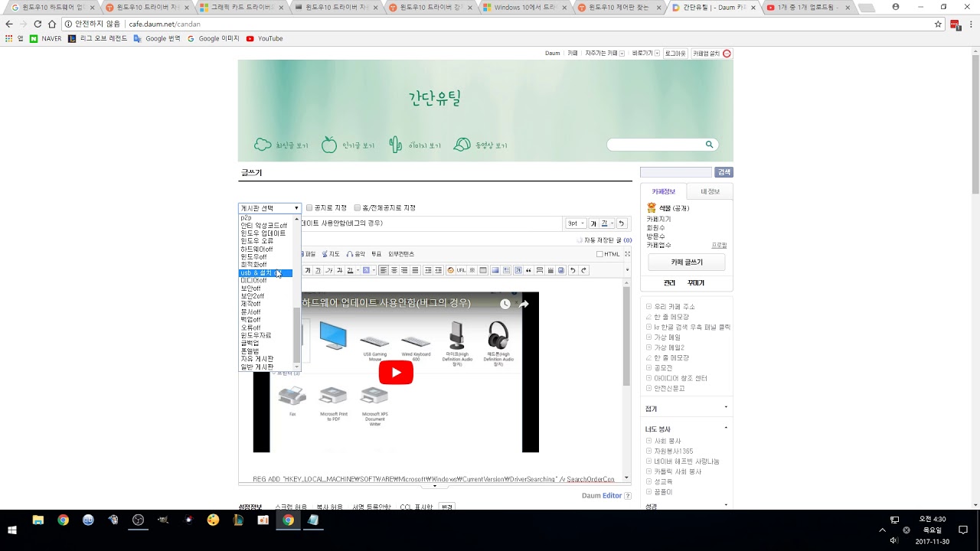The width and height of the screenshot is (980, 551).
Task: Check the '홈/전체공지로 지정' checkbox
Action: click(x=358, y=208)
